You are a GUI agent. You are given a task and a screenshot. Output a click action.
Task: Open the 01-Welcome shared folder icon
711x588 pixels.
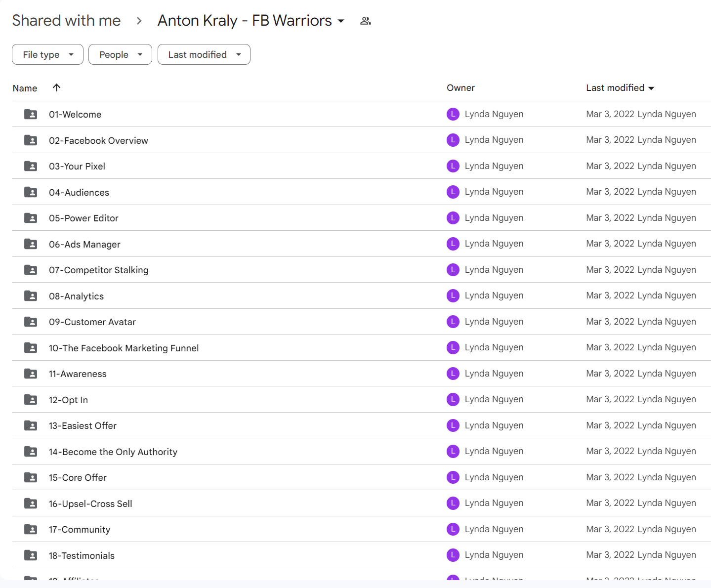pyautogui.click(x=31, y=114)
